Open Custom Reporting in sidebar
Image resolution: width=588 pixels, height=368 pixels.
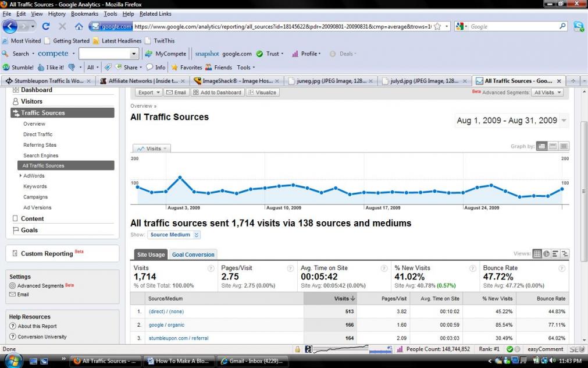pyautogui.click(x=47, y=253)
